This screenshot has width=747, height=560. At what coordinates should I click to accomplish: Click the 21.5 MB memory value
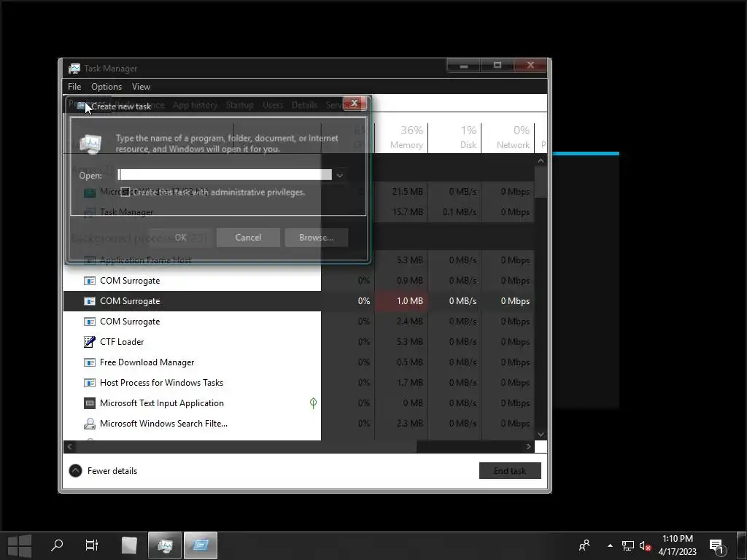[x=407, y=192]
